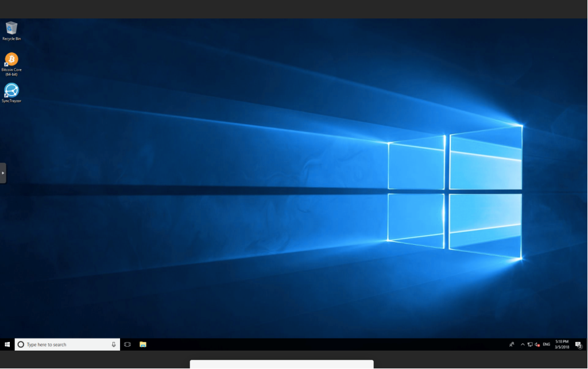Open the volume control tray icon
Screen dimensions: 588x369
click(537, 345)
